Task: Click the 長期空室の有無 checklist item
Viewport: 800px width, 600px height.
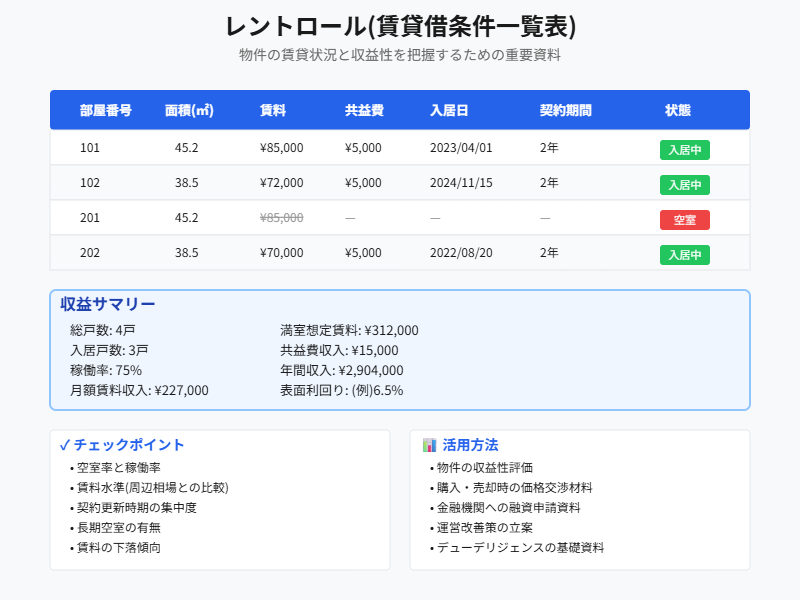Action: pos(119,527)
